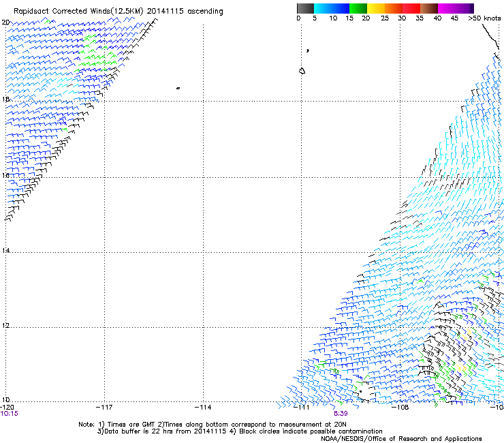This screenshot has width=504, height=443.
Task: Click the orange 25–30 knot legend segment
Action: (x=394, y=8)
